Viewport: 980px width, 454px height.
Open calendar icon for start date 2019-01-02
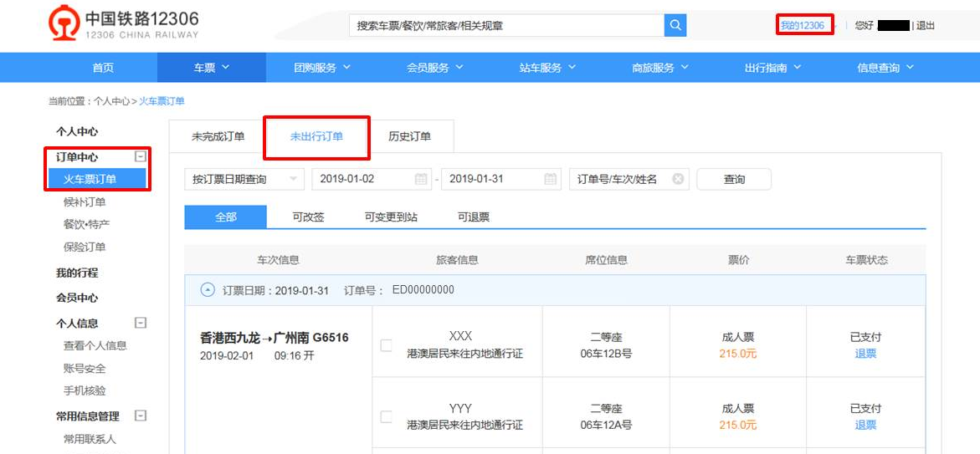click(x=421, y=179)
